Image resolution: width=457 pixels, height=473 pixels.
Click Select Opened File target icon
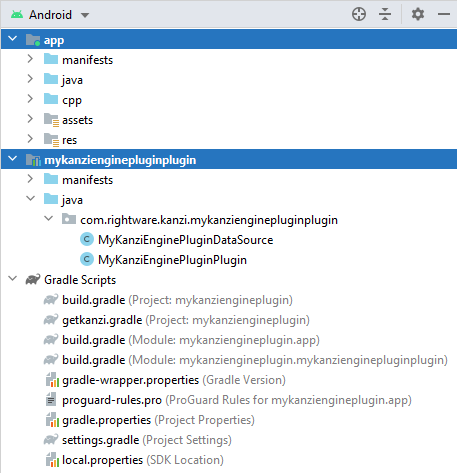359,14
